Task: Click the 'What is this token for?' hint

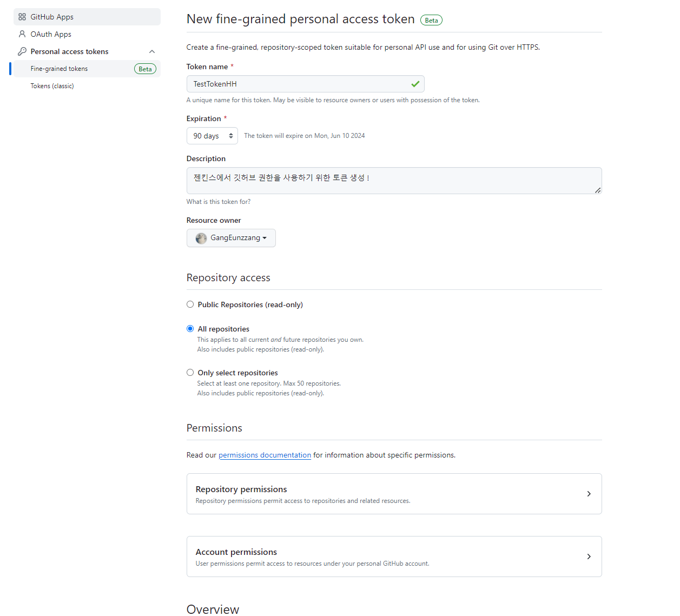Action: coord(219,202)
